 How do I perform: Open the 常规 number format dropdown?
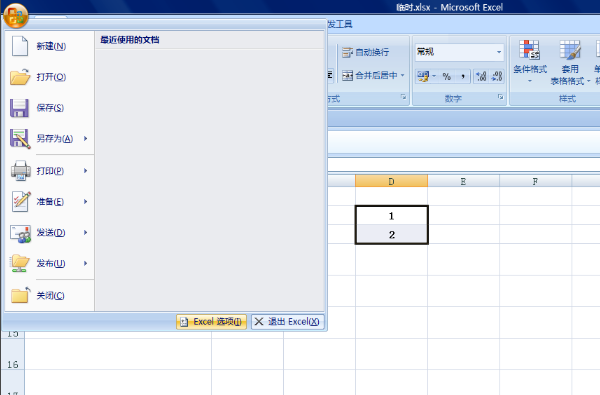499,52
